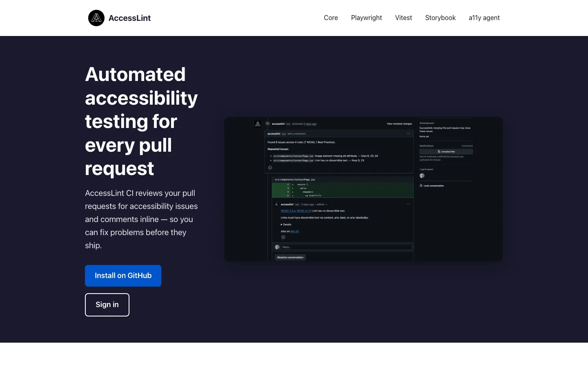588x368 pixels.
Task: Click the Sign in button
Action: coord(107,305)
